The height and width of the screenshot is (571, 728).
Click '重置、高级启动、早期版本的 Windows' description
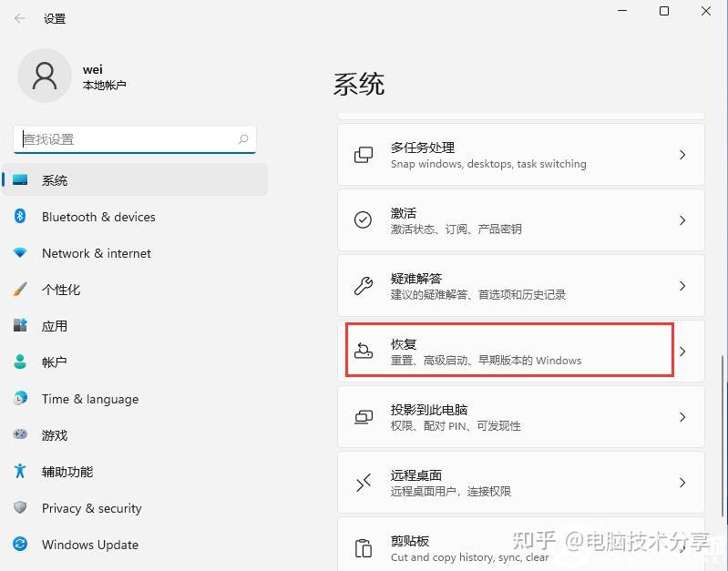point(486,361)
